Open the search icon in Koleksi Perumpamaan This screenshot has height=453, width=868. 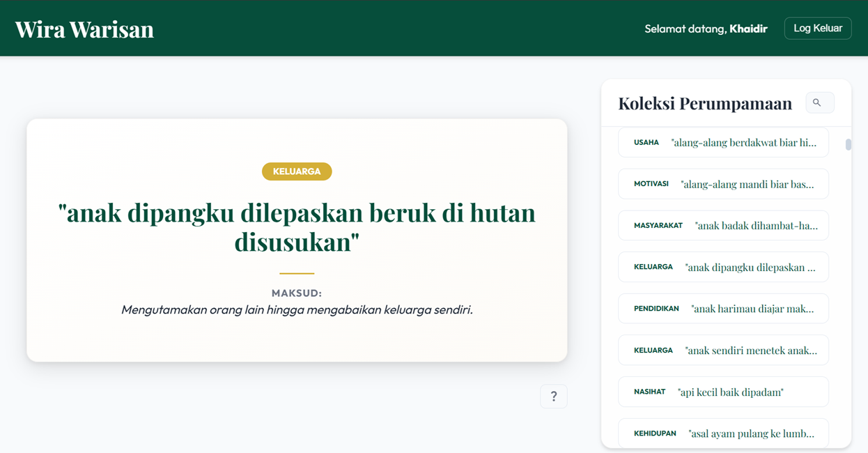coord(819,102)
